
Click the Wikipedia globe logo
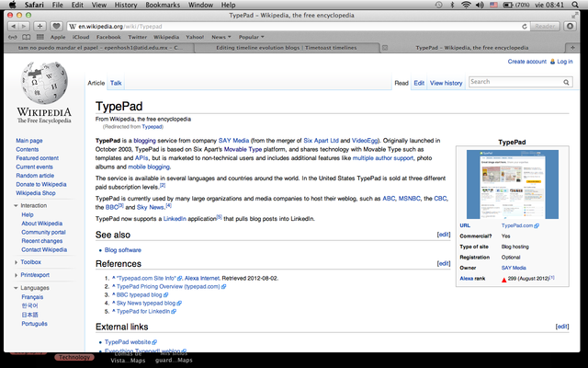point(44,83)
